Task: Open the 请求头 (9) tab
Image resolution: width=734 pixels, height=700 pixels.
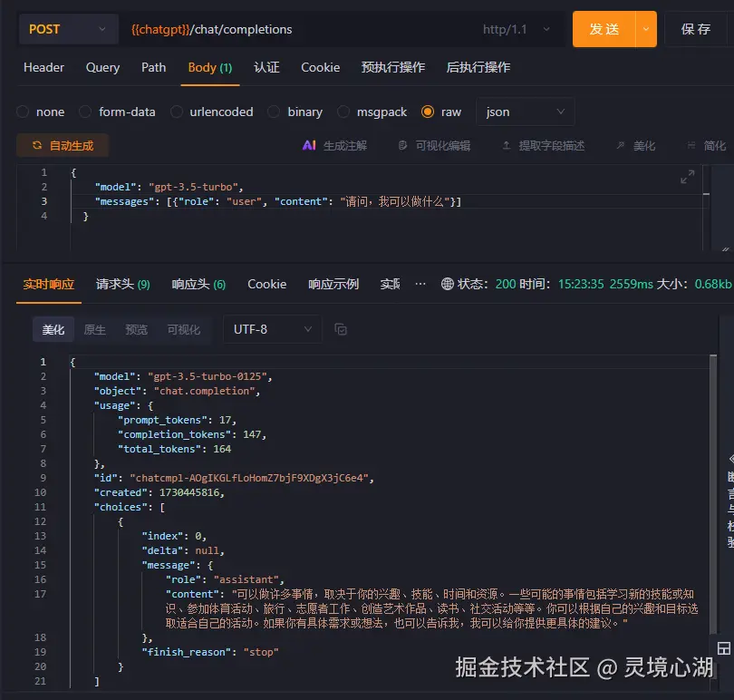Action: coord(123,284)
